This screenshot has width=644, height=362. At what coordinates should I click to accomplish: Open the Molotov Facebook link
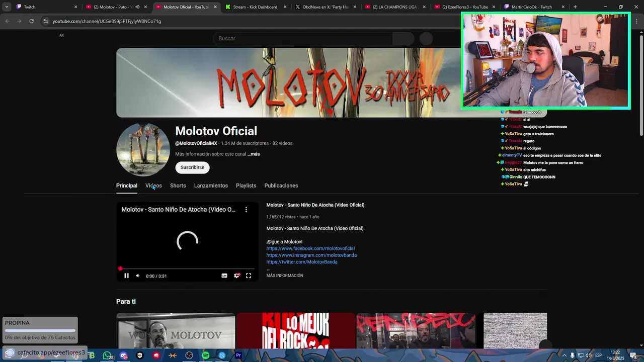pyautogui.click(x=310, y=248)
